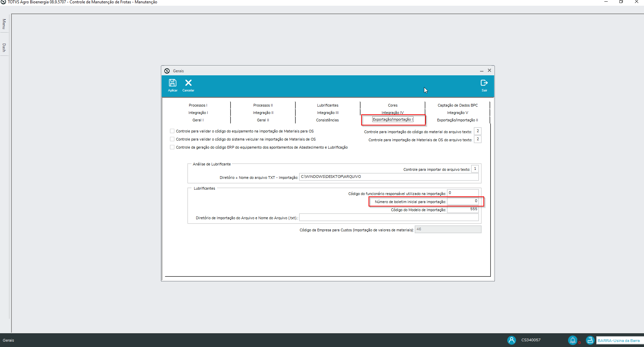
Task: Switch to the Exportação/Importação II tab
Action: 458,120
